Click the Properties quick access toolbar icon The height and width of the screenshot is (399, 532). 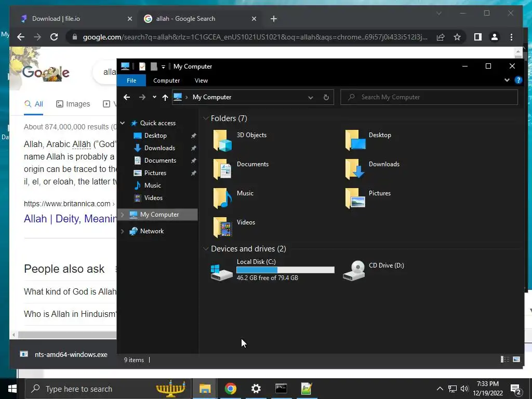pos(142,66)
